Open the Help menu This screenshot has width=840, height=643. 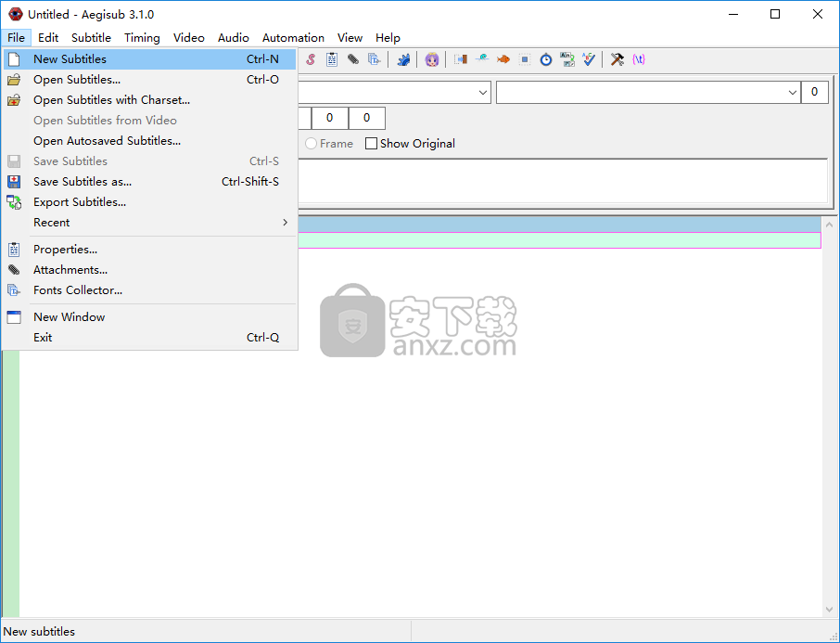[x=388, y=37]
